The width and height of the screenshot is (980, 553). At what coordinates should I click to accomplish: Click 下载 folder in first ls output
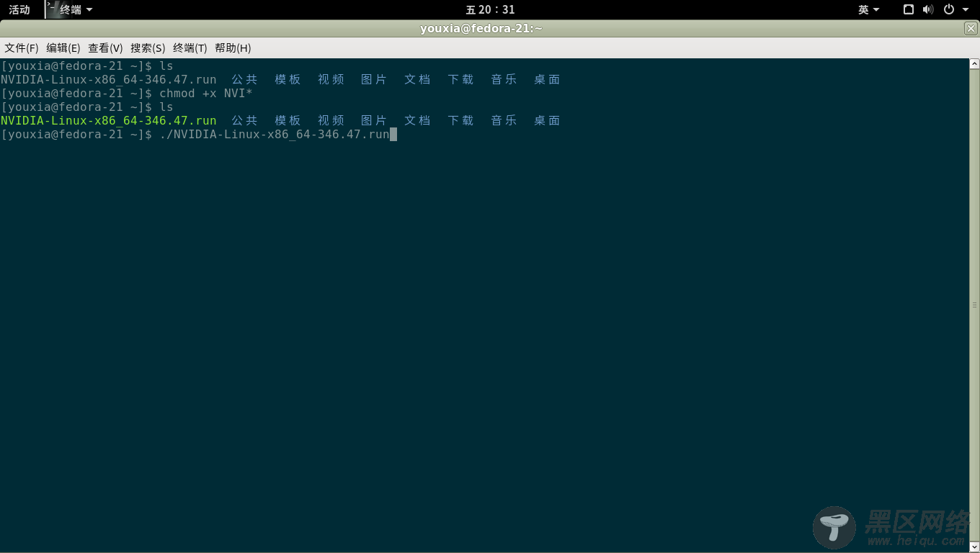click(x=460, y=79)
